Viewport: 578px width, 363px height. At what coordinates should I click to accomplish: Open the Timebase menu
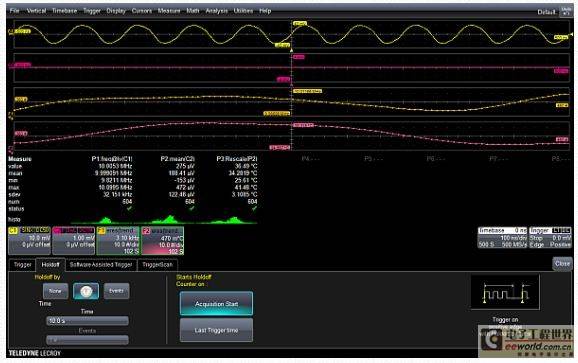[x=65, y=11]
